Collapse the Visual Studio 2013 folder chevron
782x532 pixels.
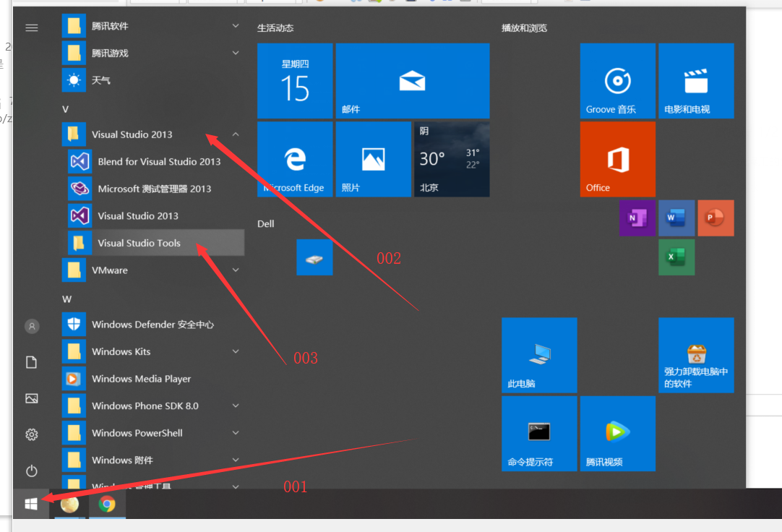pos(236,134)
